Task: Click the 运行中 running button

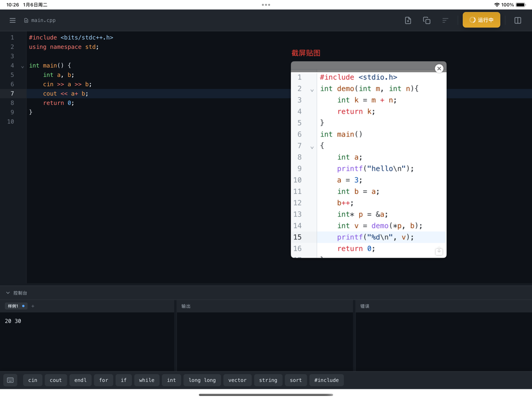Action: click(x=481, y=20)
